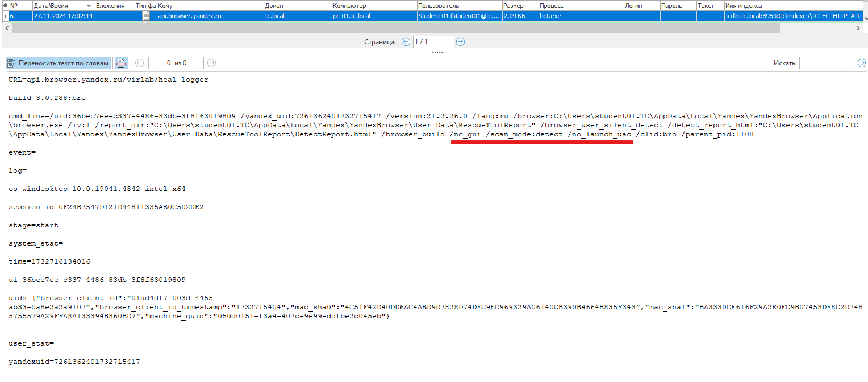Viewport: 868px width, 382px height.
Task: Click the Кому column header
Action: pos(210,5)
